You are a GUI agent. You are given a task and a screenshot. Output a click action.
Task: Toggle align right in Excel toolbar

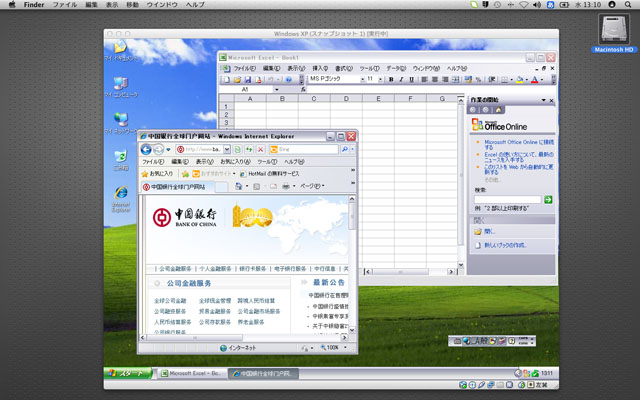(x=445, y=80)
